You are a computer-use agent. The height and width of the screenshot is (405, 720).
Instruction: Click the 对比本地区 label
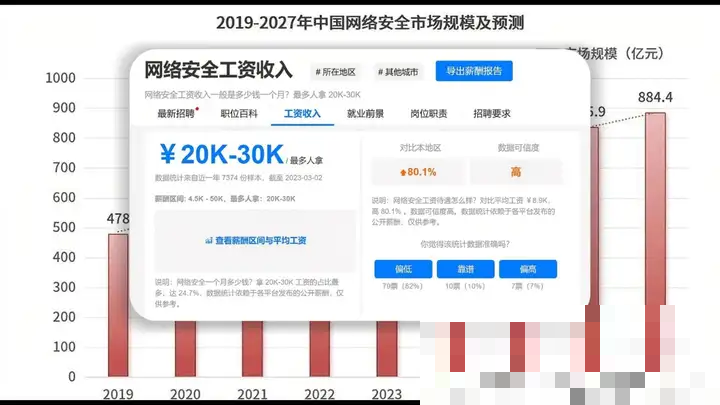pos(420,148)
